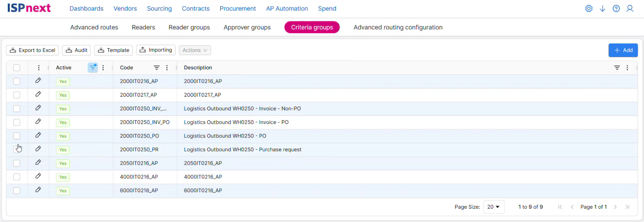Open Active column options menu dots
The width and height of the screenshot is (644, 222).
click(x=103, y=68)
